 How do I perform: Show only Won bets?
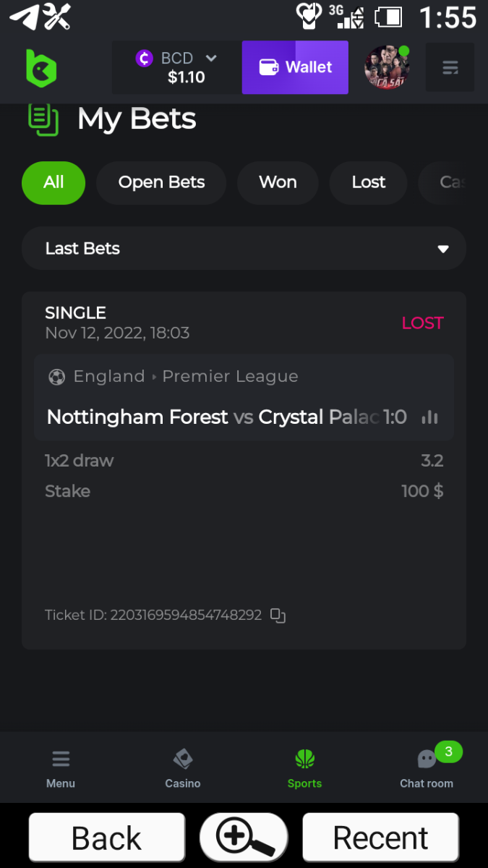click(278, 182)
